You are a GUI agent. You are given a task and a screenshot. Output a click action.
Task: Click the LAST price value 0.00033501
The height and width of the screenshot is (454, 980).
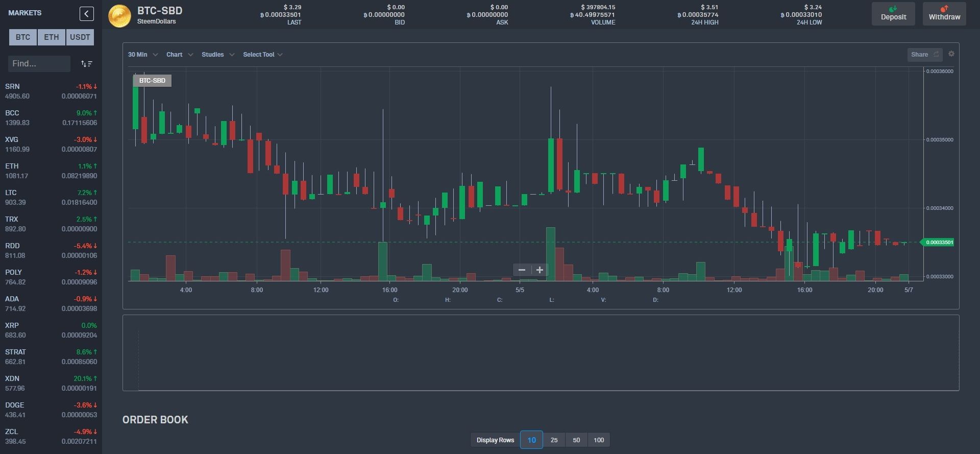tap(281, 15)
